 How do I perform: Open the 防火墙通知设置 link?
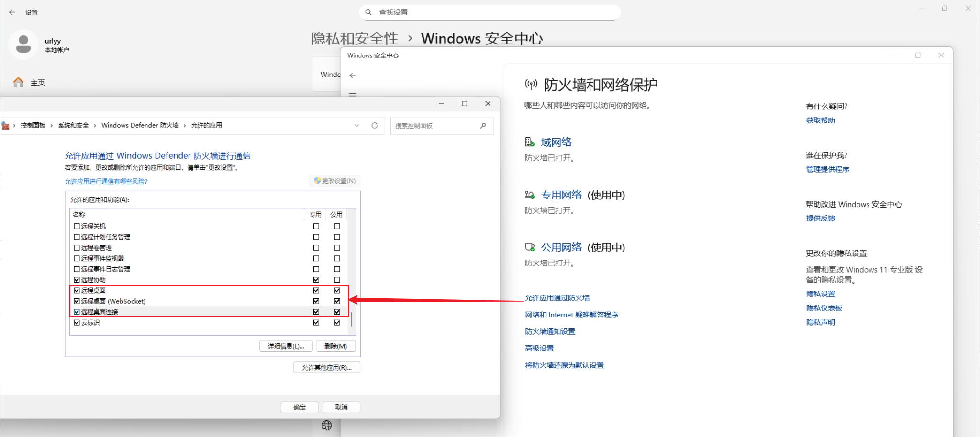click(x=550, y=331)
